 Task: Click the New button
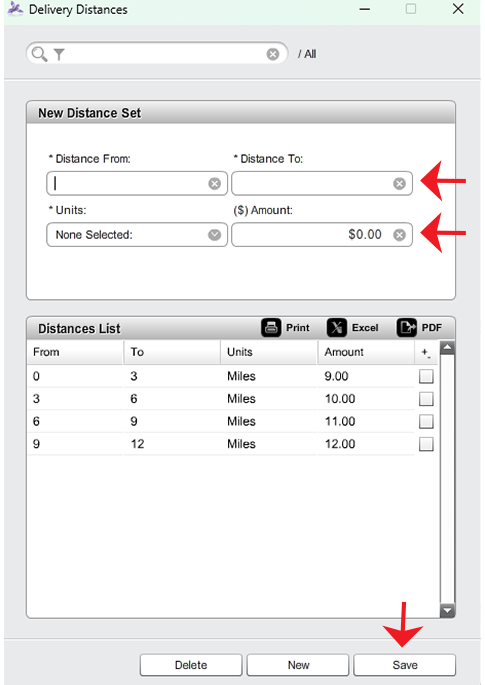point(298,665)
